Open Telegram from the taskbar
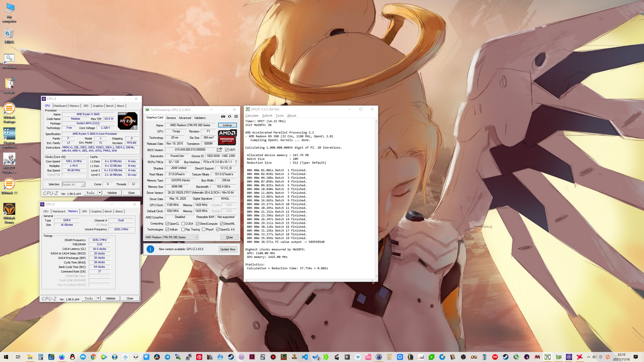644x362 pixels. pos(167,357)
